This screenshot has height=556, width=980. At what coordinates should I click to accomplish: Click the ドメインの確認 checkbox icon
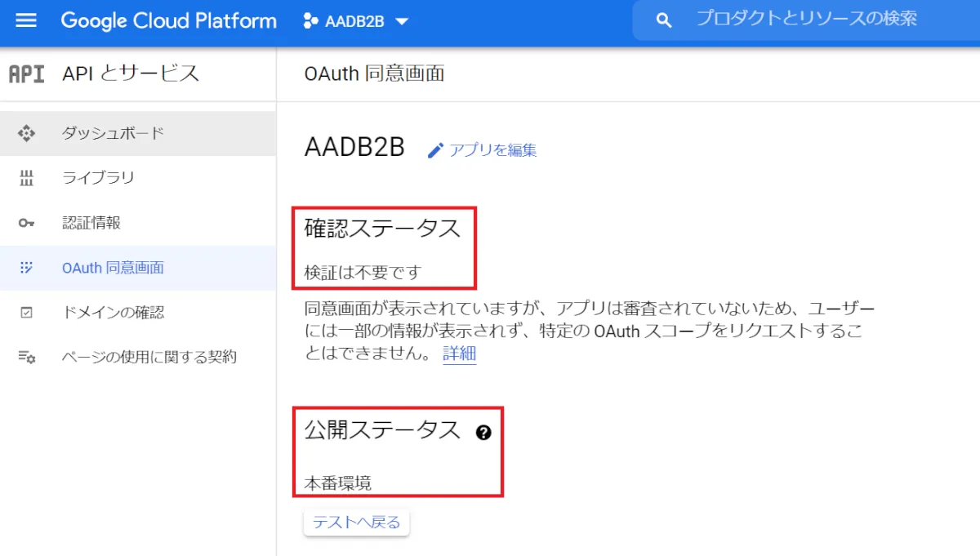pos(26,313)
